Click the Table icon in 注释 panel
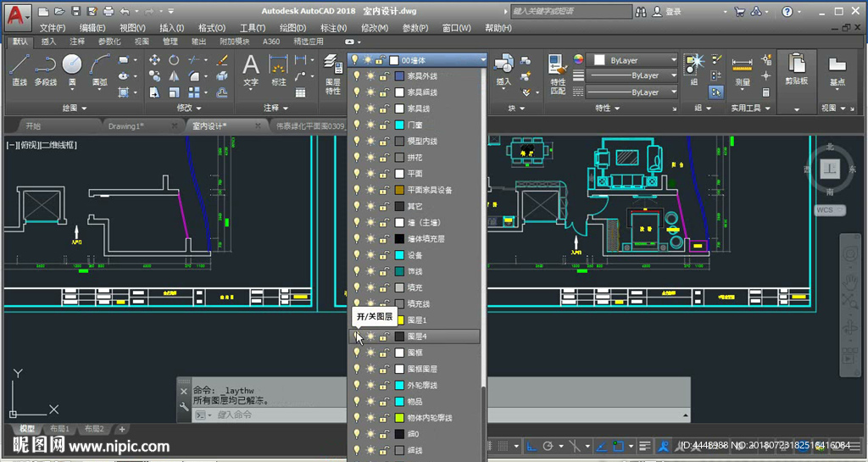The height and width of the screenshot is (462, 868). pos(301,92)
